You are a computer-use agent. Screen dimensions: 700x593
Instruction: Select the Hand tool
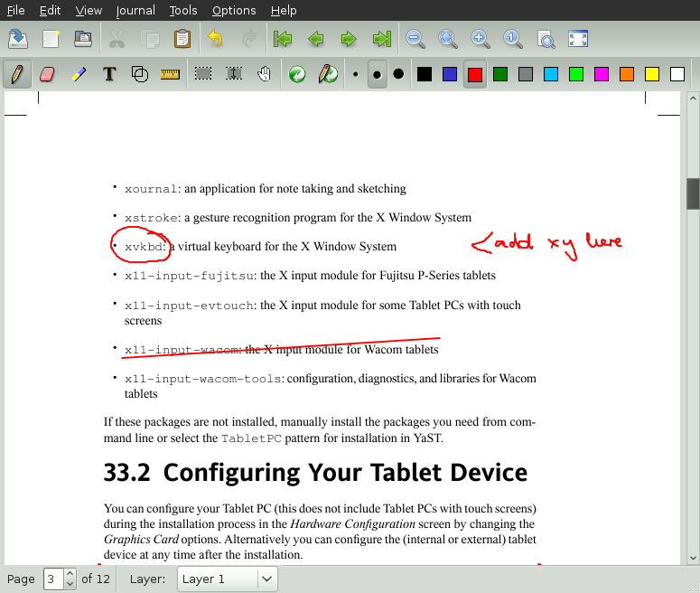265,74
